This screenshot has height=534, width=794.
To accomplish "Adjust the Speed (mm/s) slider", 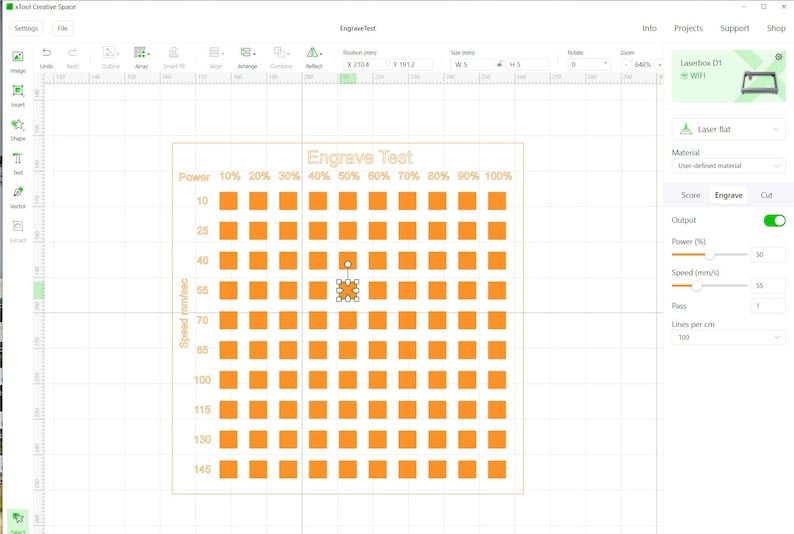I will [x=697, y=286].
